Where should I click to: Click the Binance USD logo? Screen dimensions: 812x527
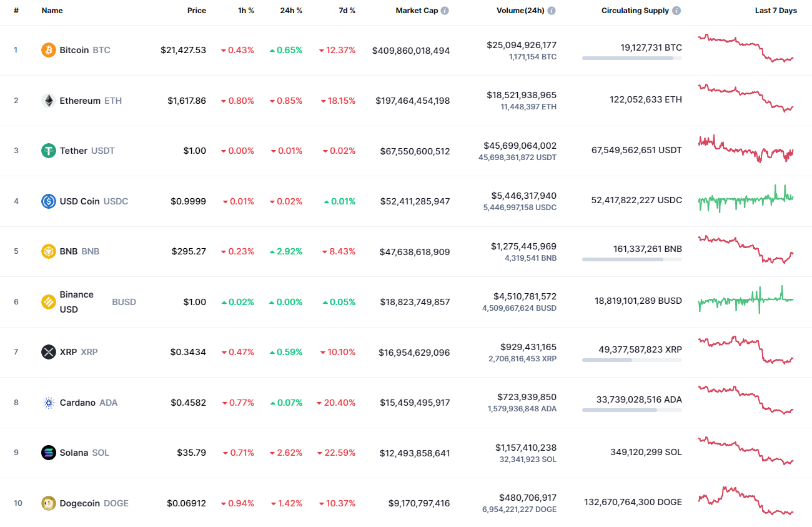[x=48, y=301]
